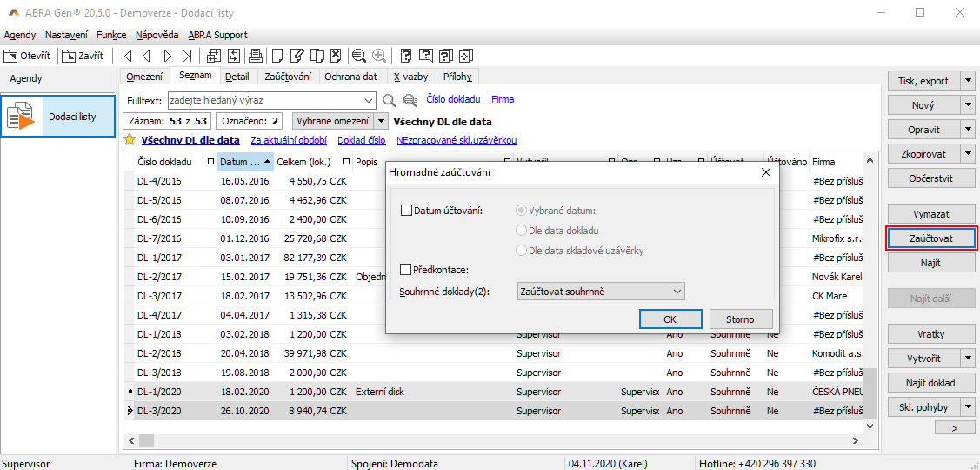Image resolution: width=980 pixels, height=470 pixels.
Task: Click into the Fulltext search field
Action: 270,100
